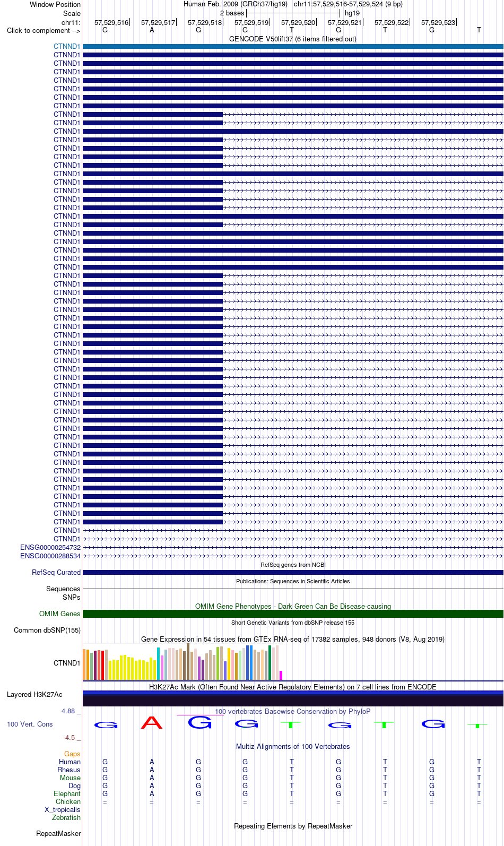This screenshot has width=504, height=846.
Task: Select the X_tropicalis species label
Action: [x=63, y=809]
